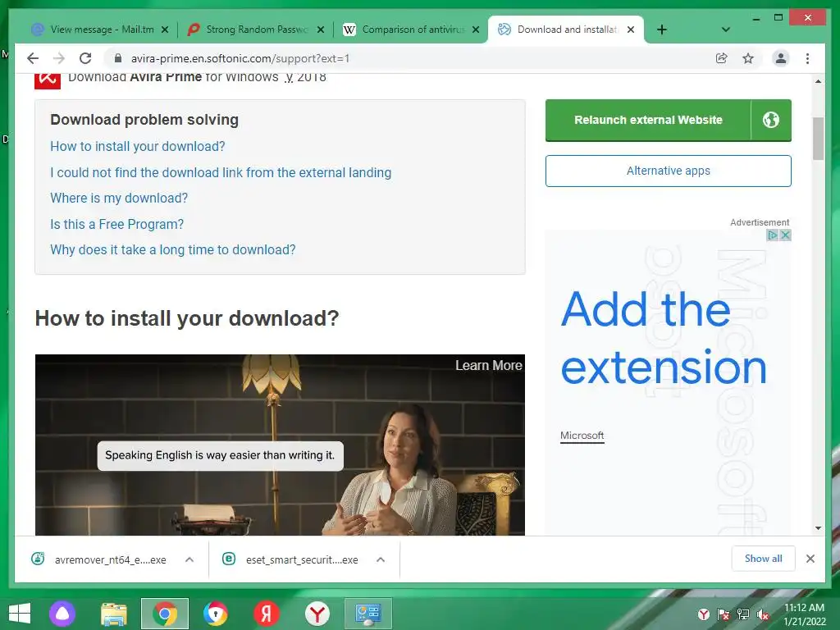Bookmark this tab with the star icon
The width and height of the screenshot is (840, 630).
(x=748, y=58)
